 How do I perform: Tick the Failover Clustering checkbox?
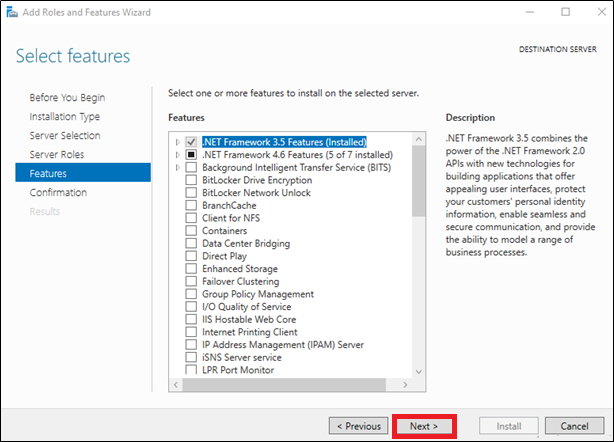pyautogui.click(x=192, y=281)
